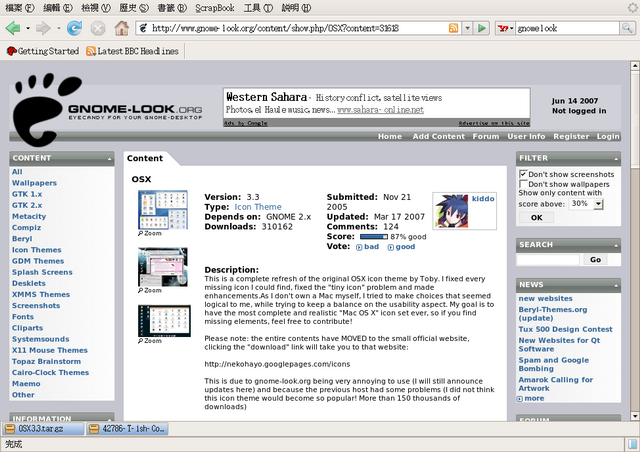This screenshot has width=640, height=452.
Task: Toggle Don't show screenshots checkbox
Action: click(523, 174)
